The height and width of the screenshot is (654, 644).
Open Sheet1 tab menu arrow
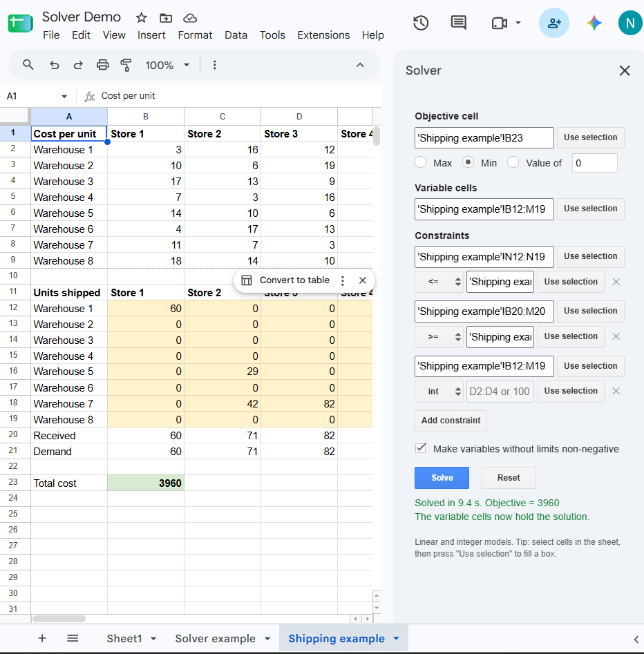tap(153, 639)
